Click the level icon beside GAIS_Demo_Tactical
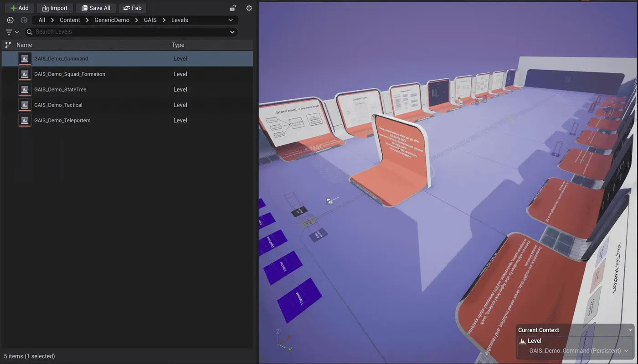Viewport: 638px width, 364px height. (25, 105)
